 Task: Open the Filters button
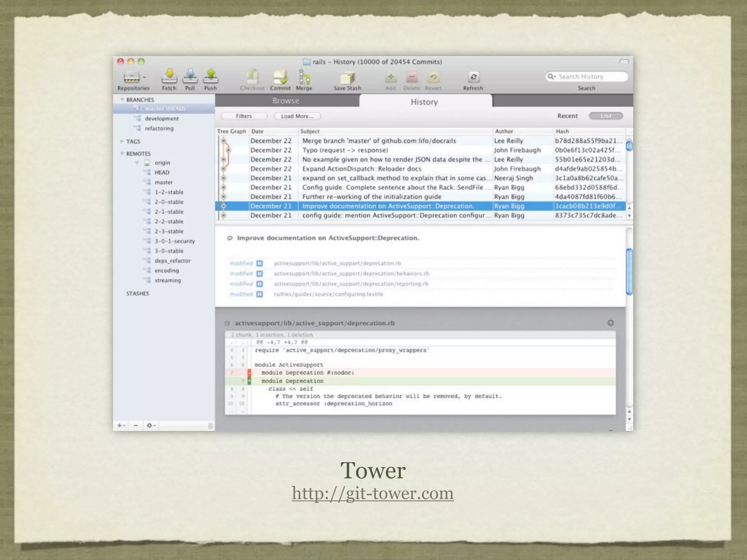pyautogui.click(x=244, y=116)
